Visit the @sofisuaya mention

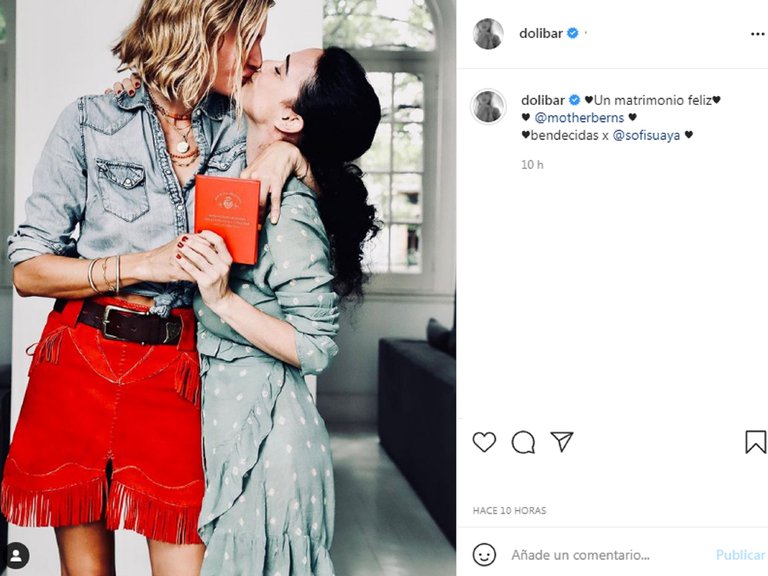click(x=646, y=135)
